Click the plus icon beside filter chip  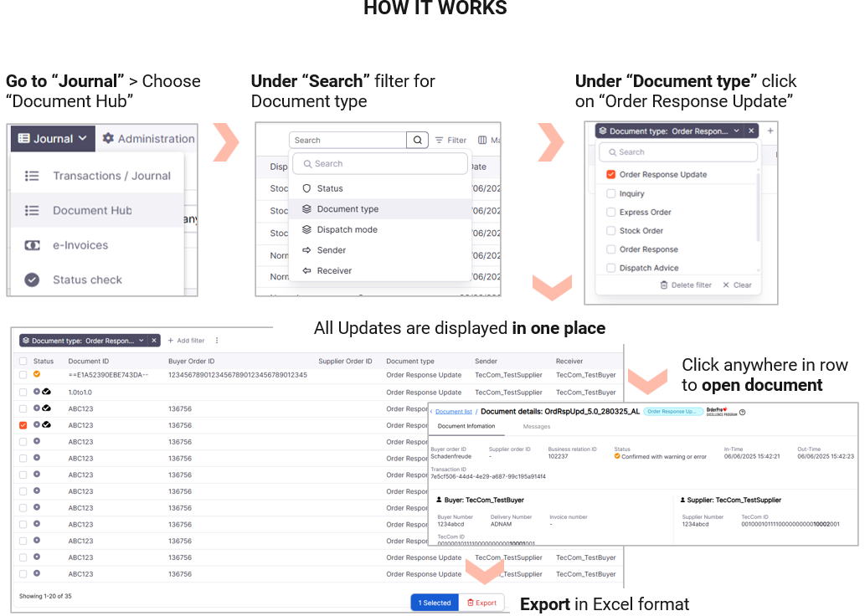click(770, 131)
